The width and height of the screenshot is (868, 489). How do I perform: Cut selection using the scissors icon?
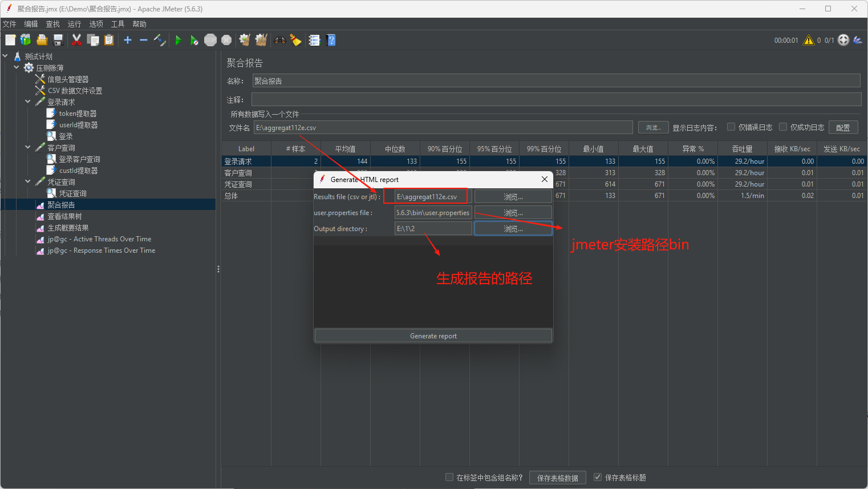coord(76,40)
